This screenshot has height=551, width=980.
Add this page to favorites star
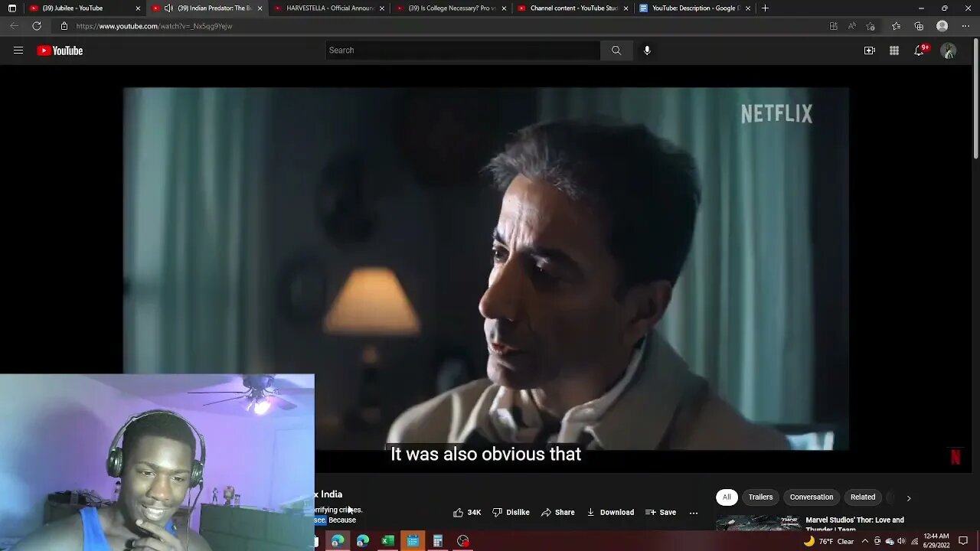[871, 26]
